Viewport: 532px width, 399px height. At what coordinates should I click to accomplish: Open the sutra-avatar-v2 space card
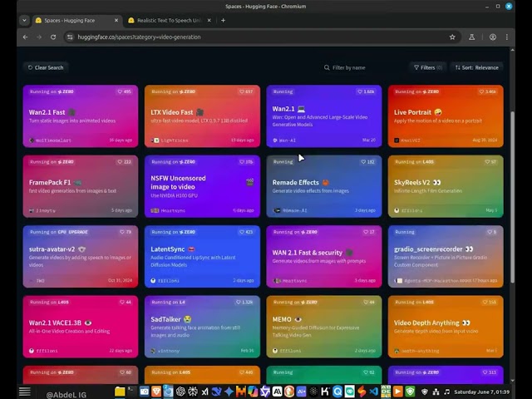pyautogui.click(x=81, y=257)
